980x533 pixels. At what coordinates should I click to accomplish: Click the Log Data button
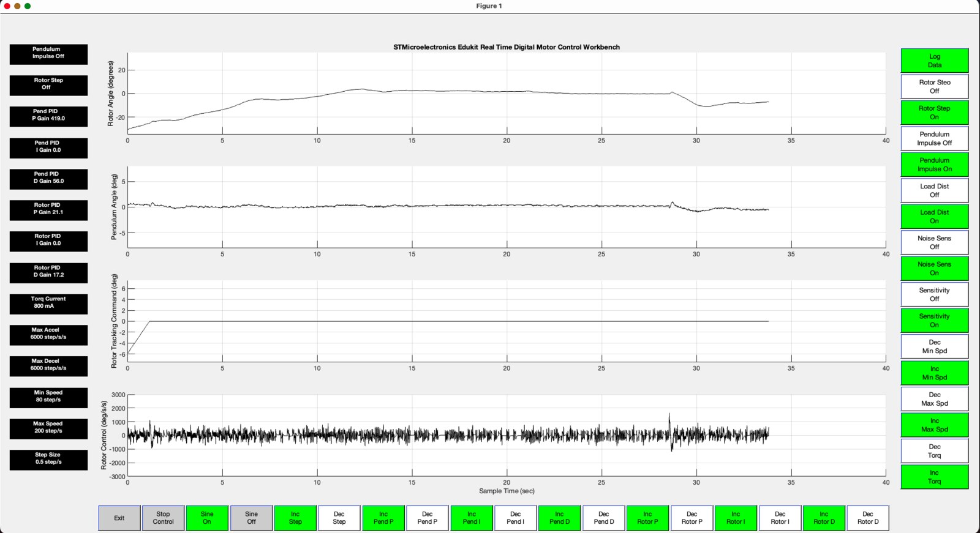[934, 61]
